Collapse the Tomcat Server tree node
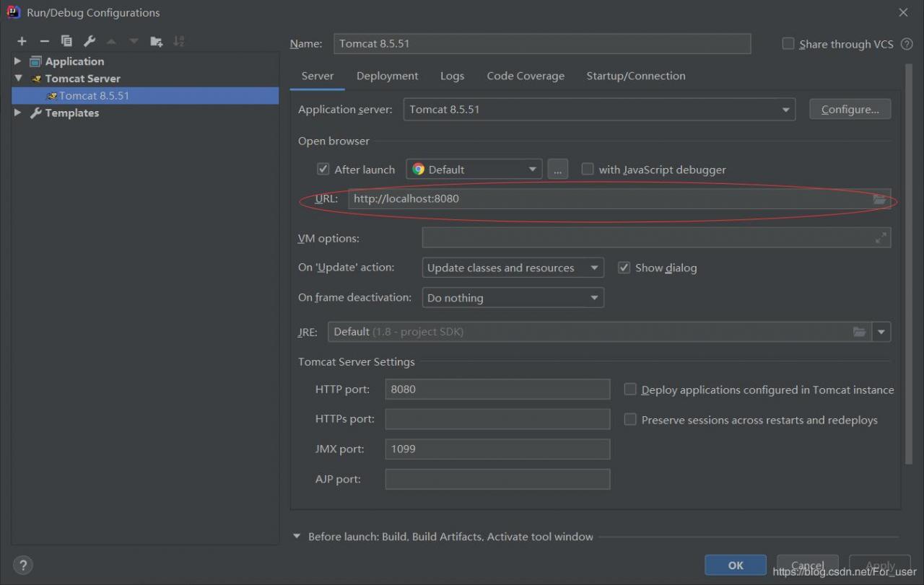924x585 pixels. pyautogui.click(x=18, y=79)
